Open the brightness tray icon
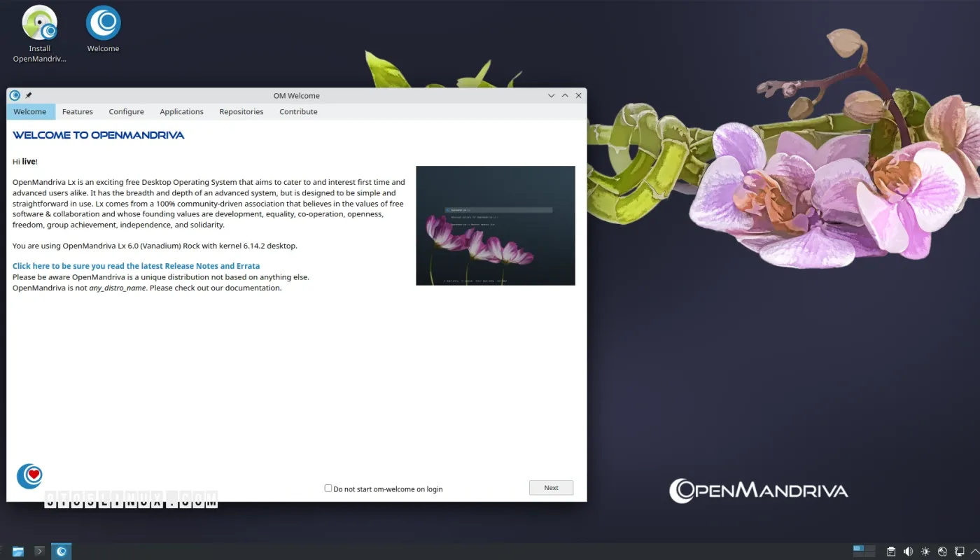Image resolution: width=980 pixels, height=560 pixels. pyautogui.click(x=925, y=552)
